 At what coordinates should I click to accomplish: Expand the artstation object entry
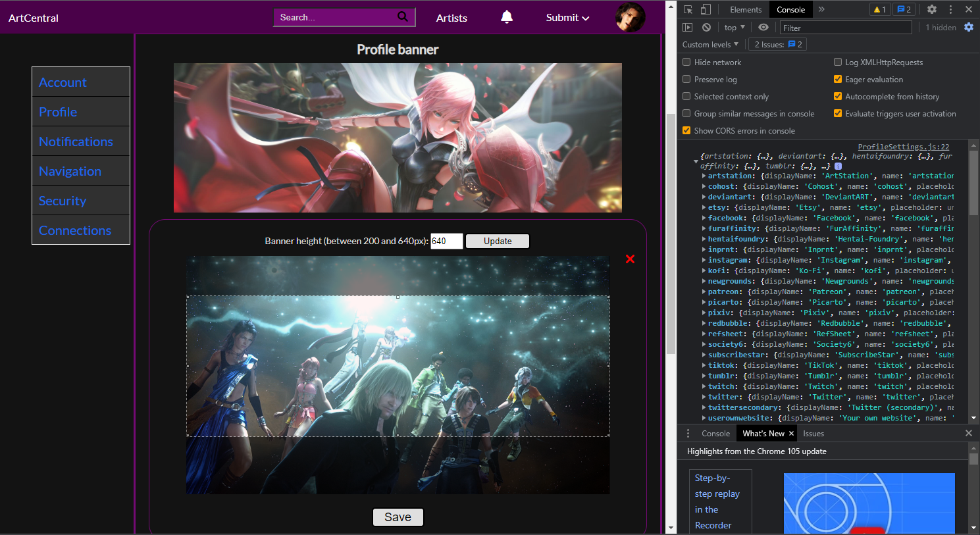point(704,176)
